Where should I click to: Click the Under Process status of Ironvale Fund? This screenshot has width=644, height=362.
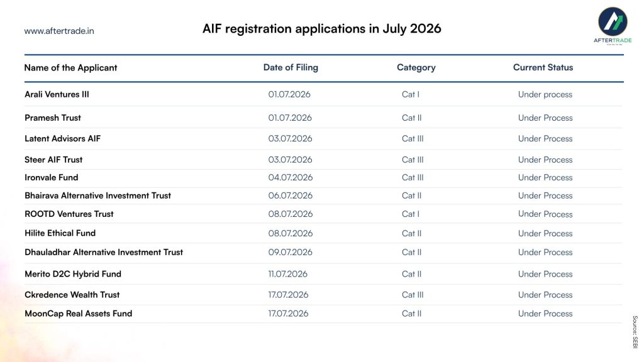[545, 178]
